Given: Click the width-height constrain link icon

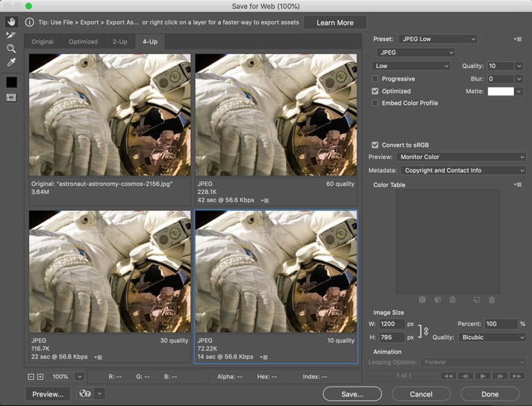Looking at the screenshot, I should pos(426,331).
